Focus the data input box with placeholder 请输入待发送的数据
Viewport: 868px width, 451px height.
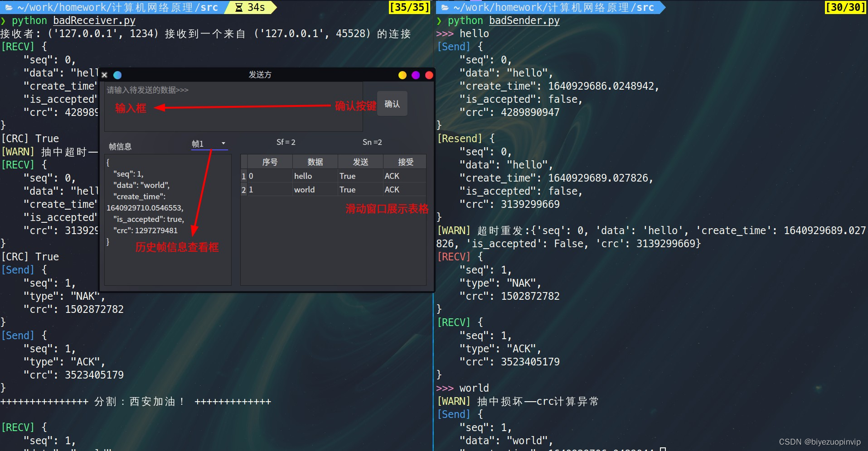point(233,107)
